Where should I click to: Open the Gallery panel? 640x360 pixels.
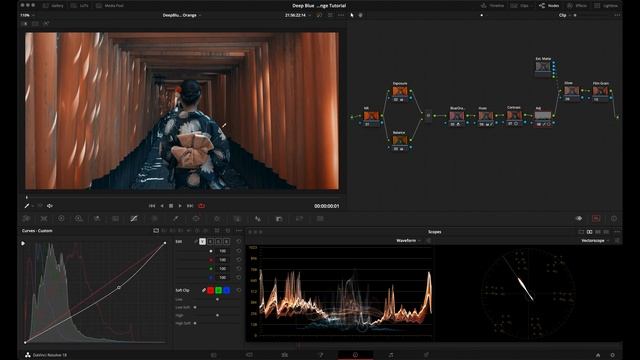coord(53,6)
